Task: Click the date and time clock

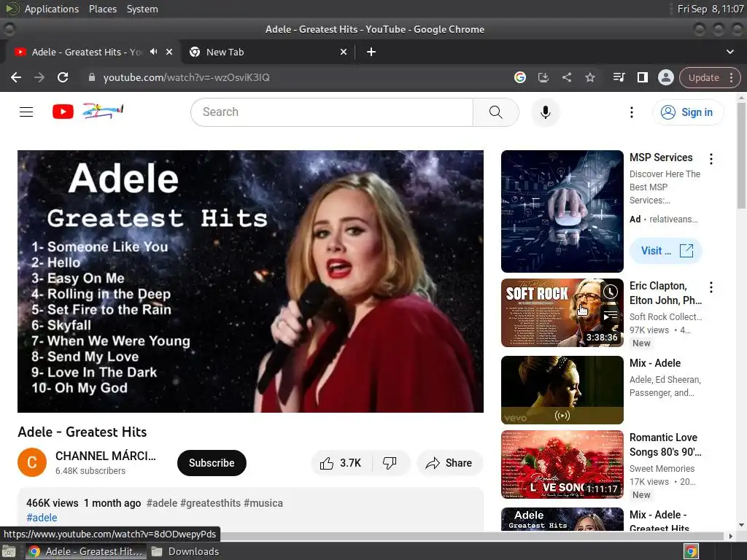Action: [x=711, y=9]
